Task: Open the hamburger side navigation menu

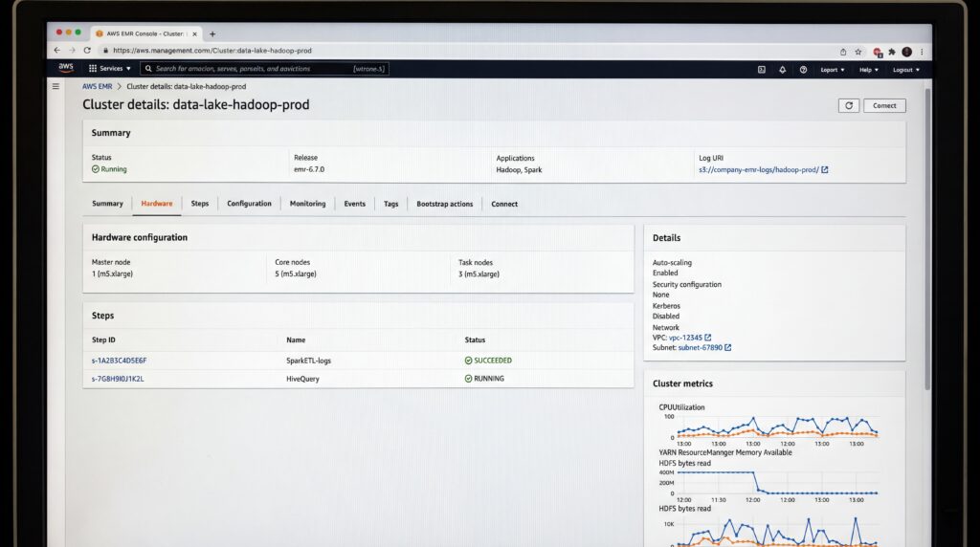Action: (x=56, y=86)
